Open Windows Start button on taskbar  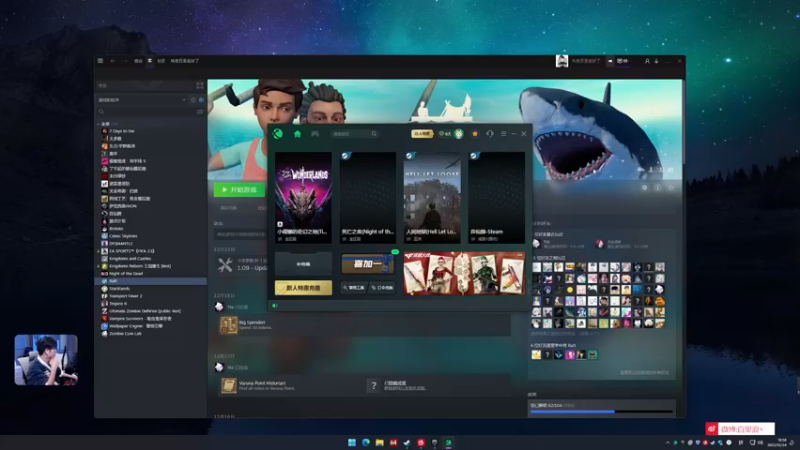click(352, 442)
